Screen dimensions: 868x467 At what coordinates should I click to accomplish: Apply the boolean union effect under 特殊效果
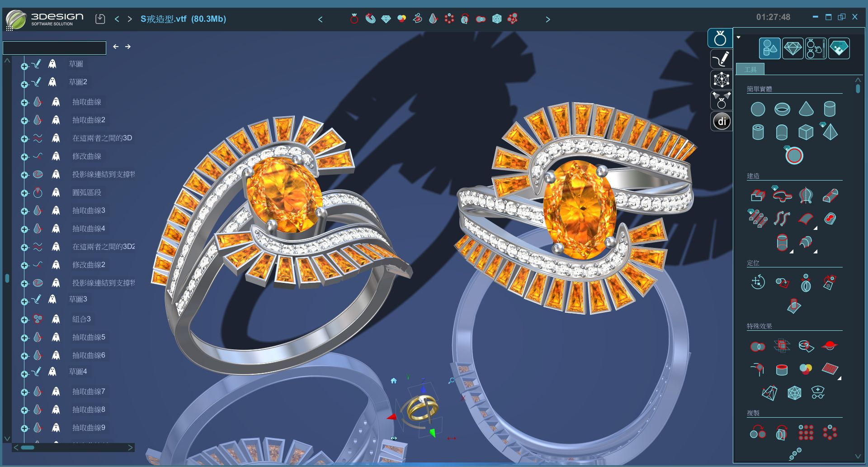[758, 347]
